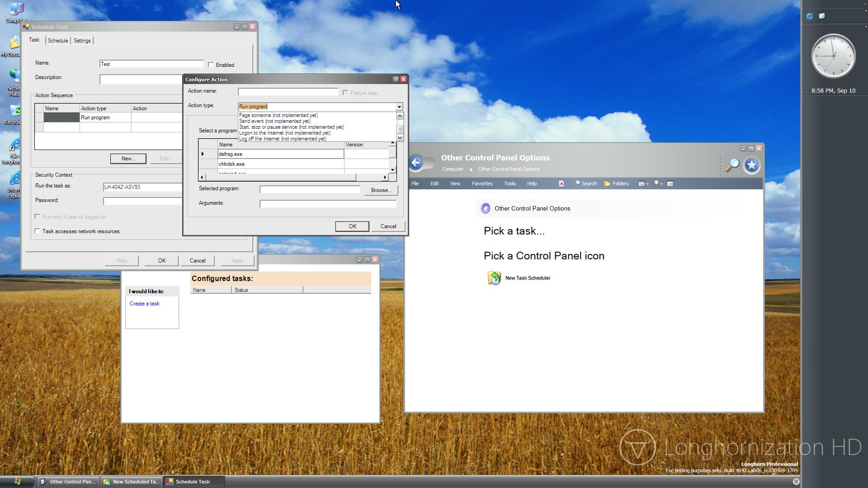Click the Browse... button
This screenshot has height=488, width=868.
coord(381,190)
